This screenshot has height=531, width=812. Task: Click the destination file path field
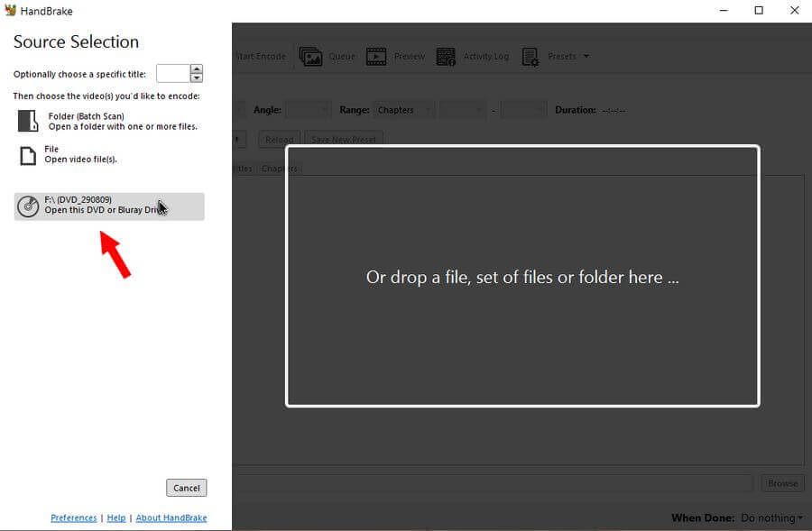pos(493,483)
